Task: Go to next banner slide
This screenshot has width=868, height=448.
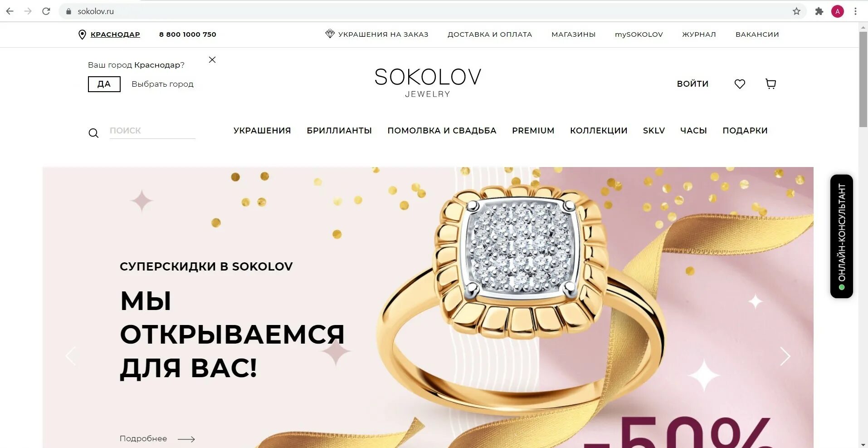Action: click(785, 356)
